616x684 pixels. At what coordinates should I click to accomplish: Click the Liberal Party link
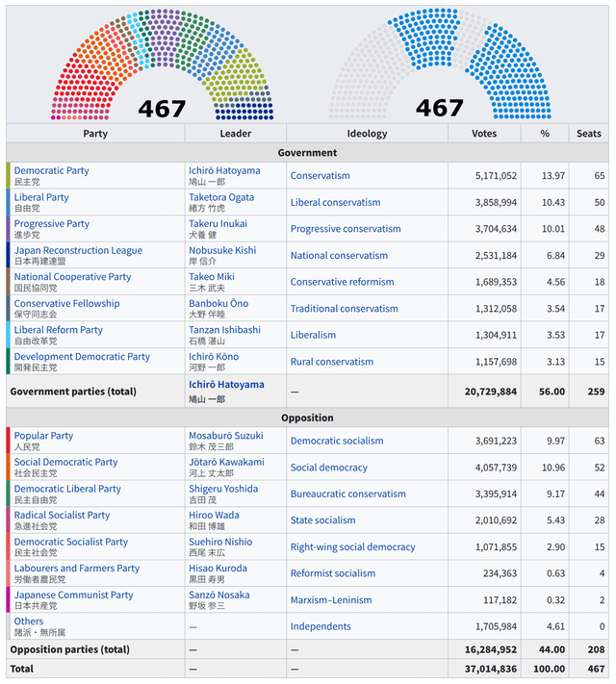(41, 197)
